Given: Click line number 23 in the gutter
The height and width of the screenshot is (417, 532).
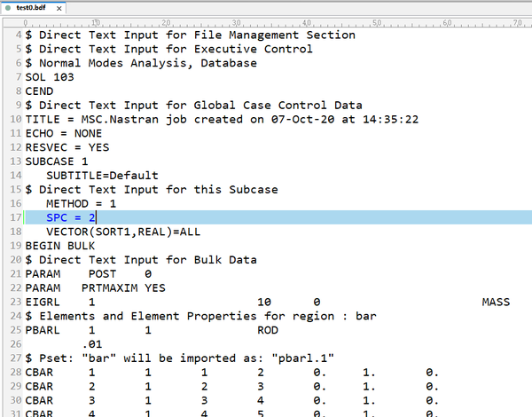Looking at the screenshot, I should (x=16, y=303).
